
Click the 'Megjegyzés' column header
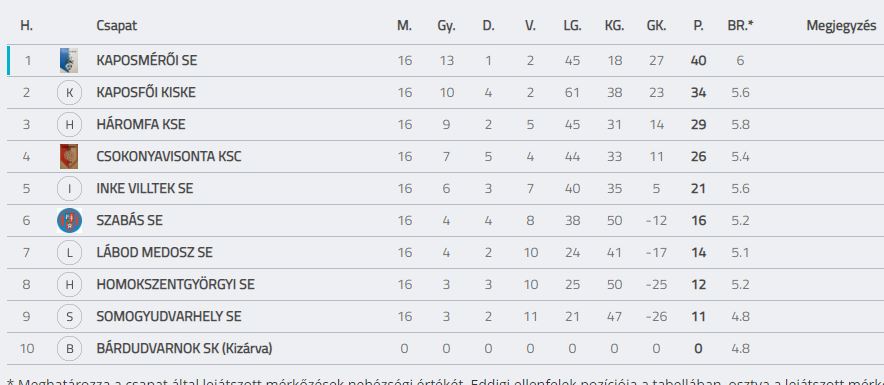[841, 26]
